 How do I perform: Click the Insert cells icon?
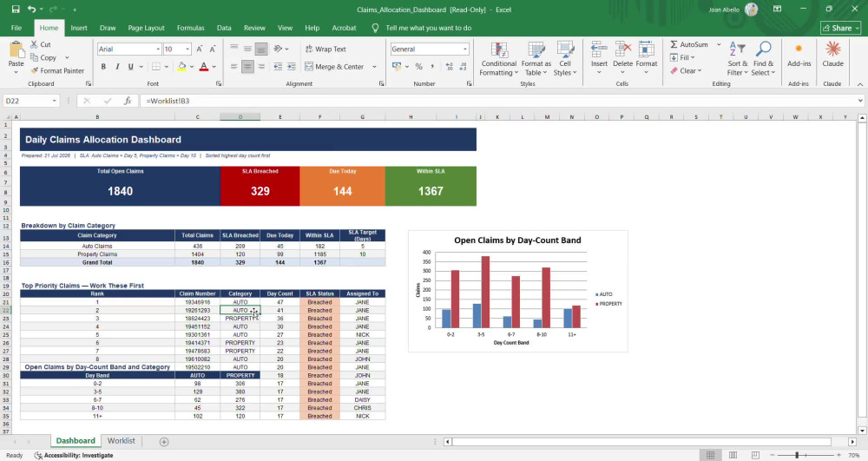click(599, 49)
